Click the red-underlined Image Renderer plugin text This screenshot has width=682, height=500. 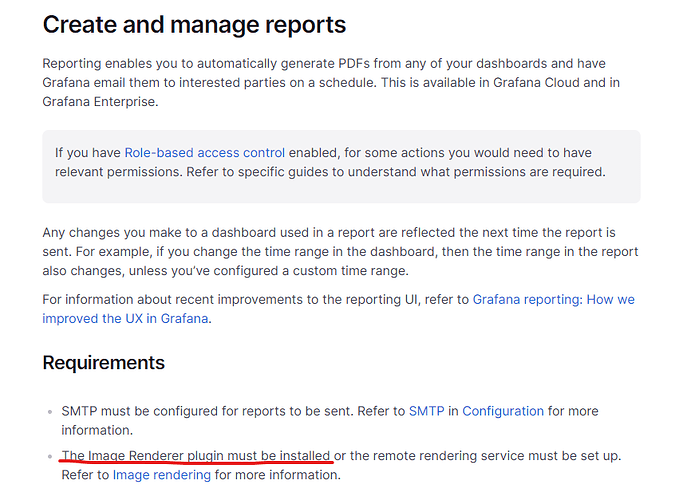tap(196, 456)
